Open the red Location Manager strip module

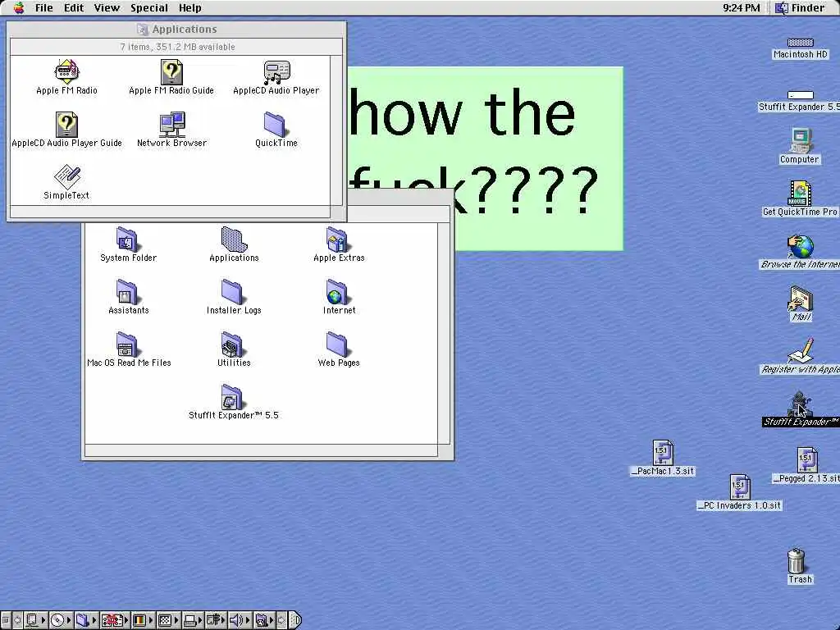point(115,620)
